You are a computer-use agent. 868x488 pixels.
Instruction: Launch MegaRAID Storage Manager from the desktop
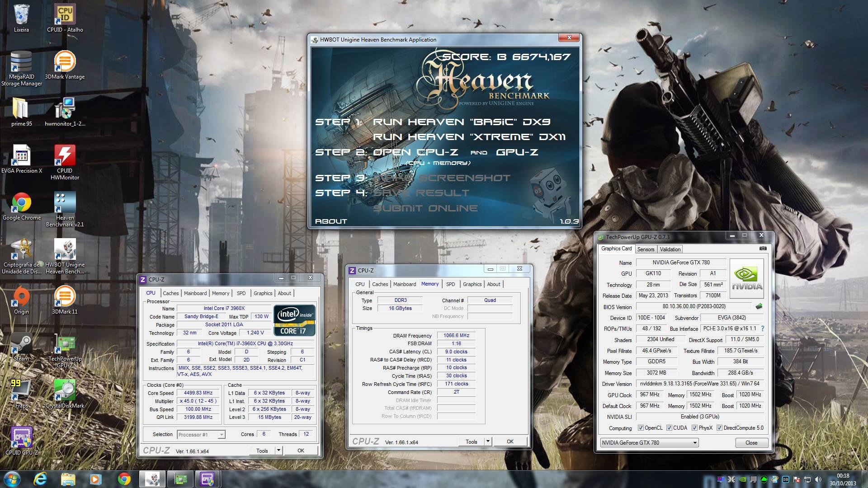(21, 68)
